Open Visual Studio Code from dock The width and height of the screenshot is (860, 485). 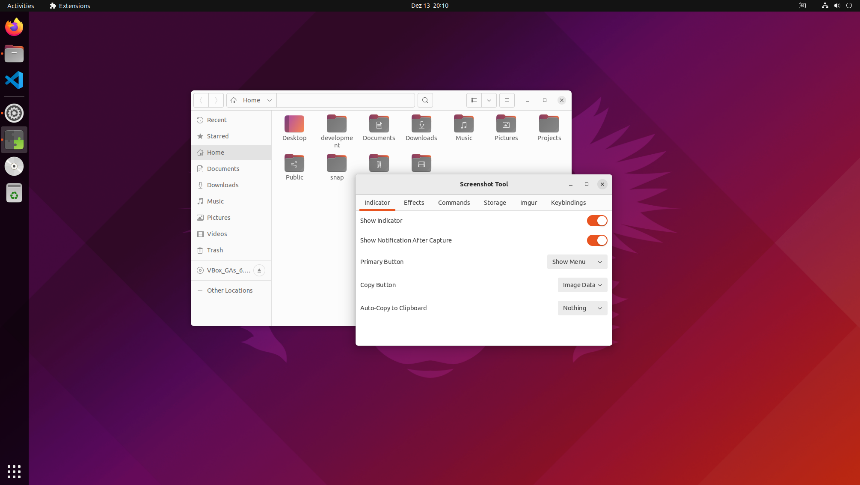pos(14,80)
